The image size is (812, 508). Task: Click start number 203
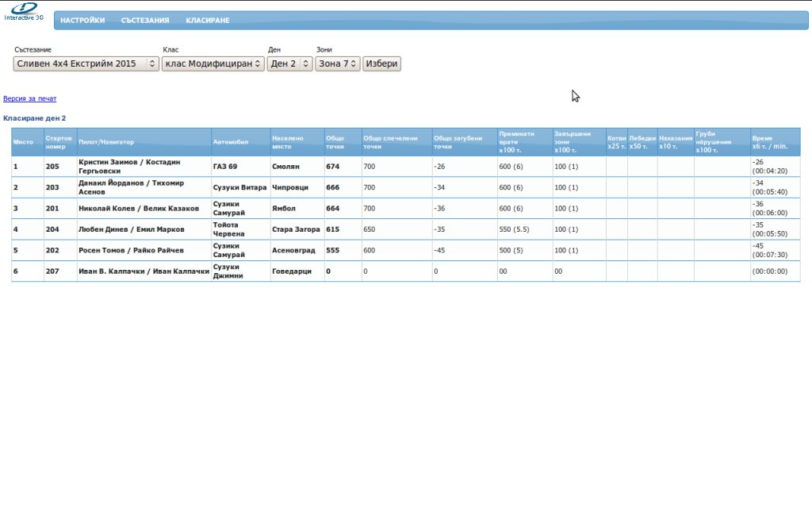52,187
